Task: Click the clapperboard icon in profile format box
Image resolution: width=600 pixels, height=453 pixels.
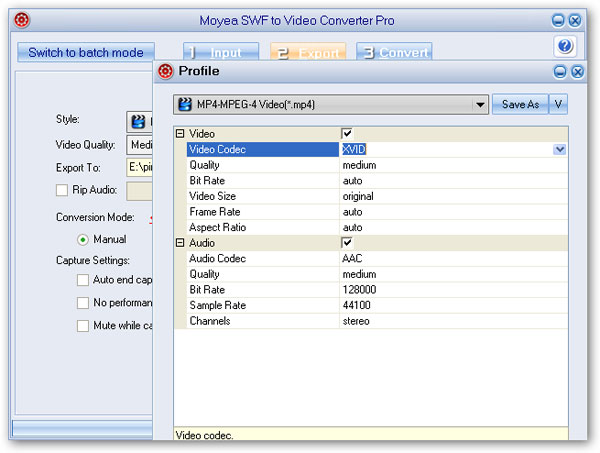Action: click(x=185, y=104)
